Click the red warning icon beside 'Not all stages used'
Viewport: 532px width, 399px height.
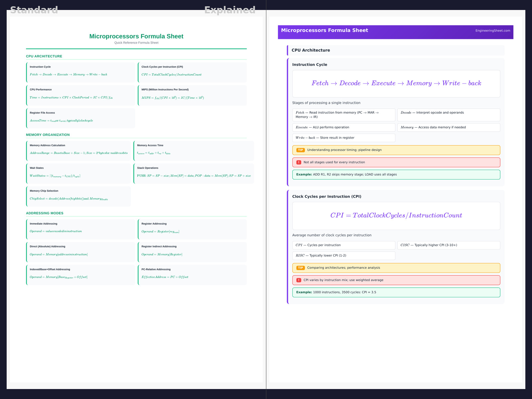pyautogui.click(x=299, y=162)
